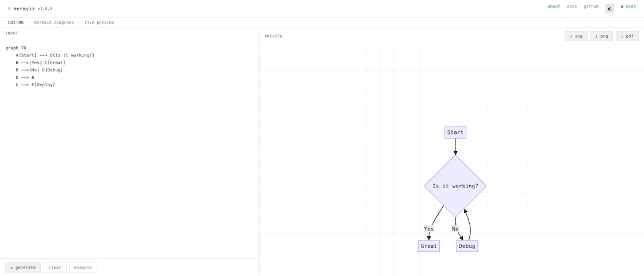
Task: Select the Debug node in preview
Action: click(x=467, y=246)
